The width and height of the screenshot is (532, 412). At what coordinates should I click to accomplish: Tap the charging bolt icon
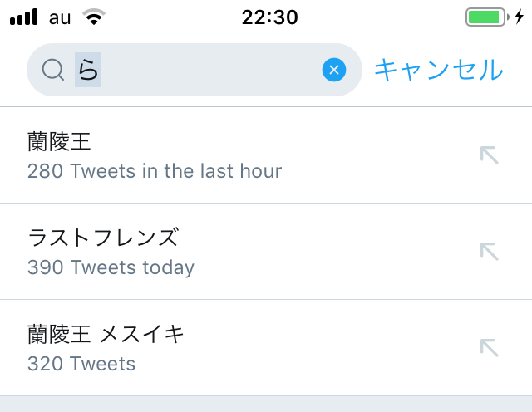[520, 17]
